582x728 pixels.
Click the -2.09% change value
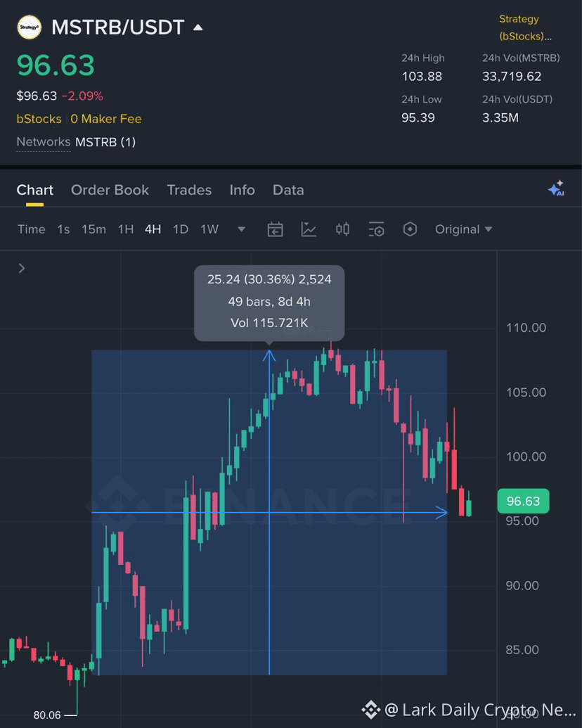tap(83, 96)
